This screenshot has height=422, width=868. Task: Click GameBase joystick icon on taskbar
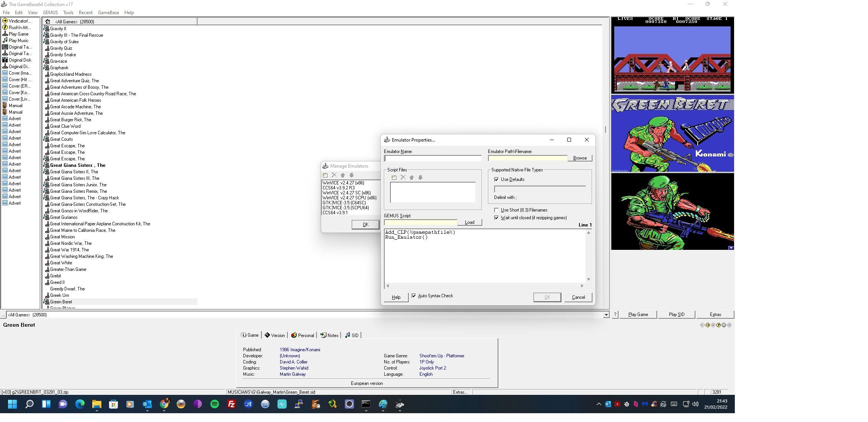click(400, 404)
